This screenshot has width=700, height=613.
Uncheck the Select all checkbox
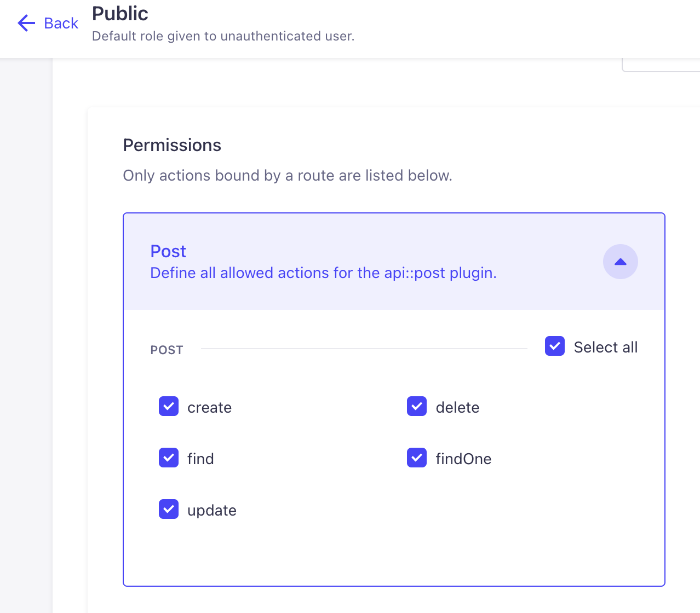click(554, 346)
